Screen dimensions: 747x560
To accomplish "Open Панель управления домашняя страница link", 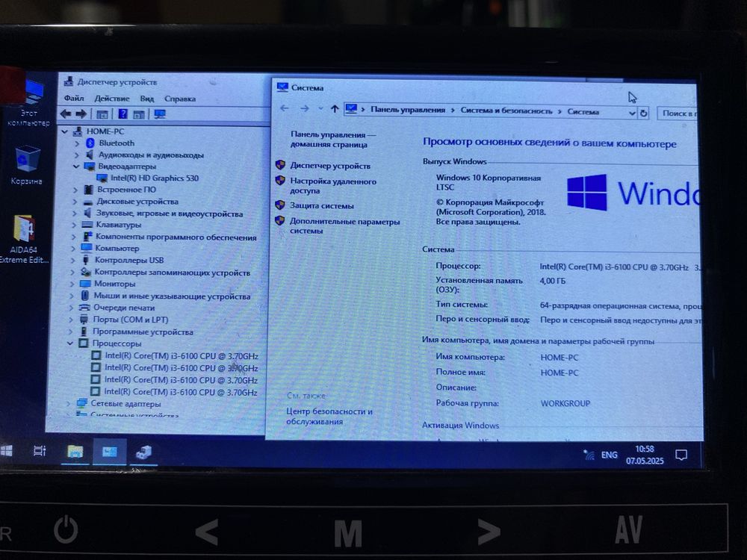I will [333, 140].
